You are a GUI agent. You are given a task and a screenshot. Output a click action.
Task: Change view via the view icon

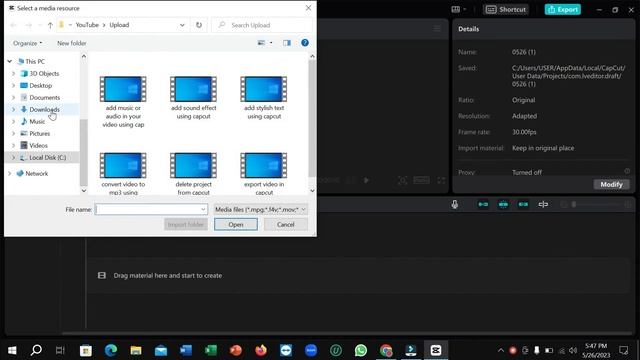point(261,43)
